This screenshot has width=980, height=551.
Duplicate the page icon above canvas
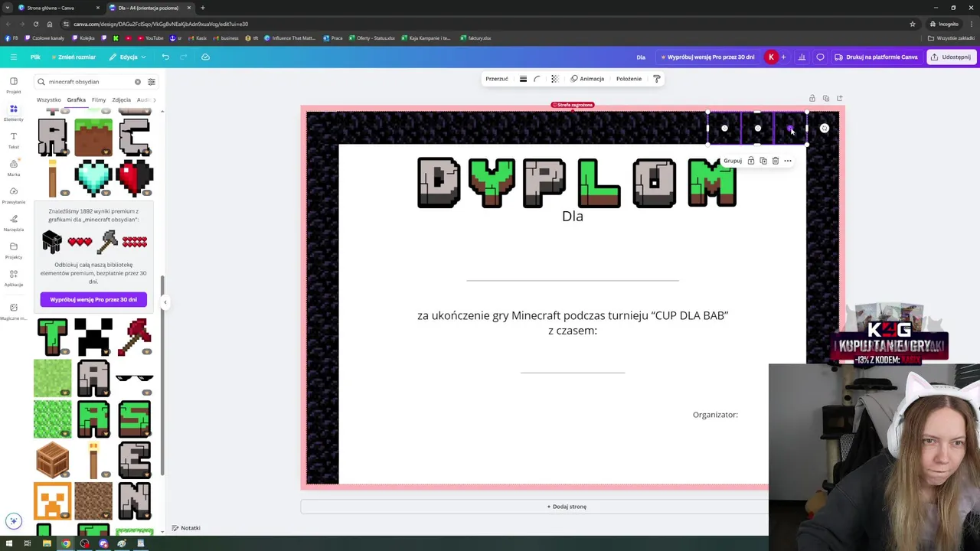click(826, 98)
